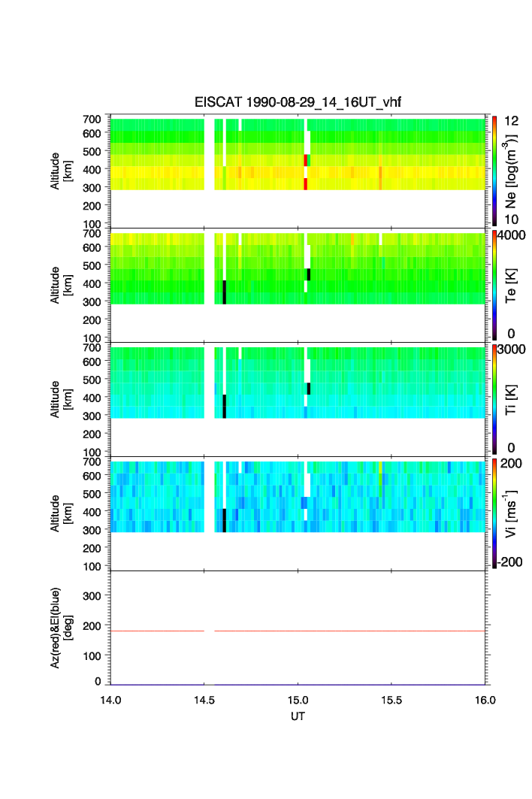Click the 200 value on Vi color bar

[511, 463]
